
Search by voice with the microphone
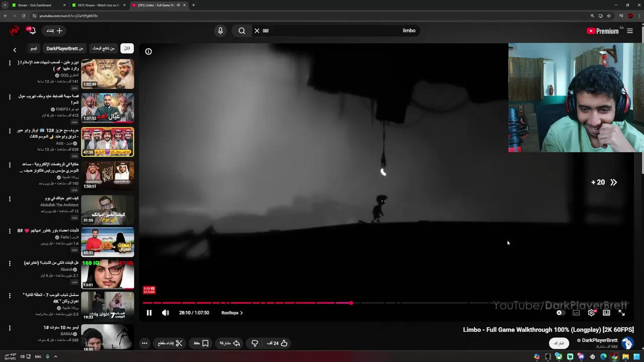pos(220,31)
